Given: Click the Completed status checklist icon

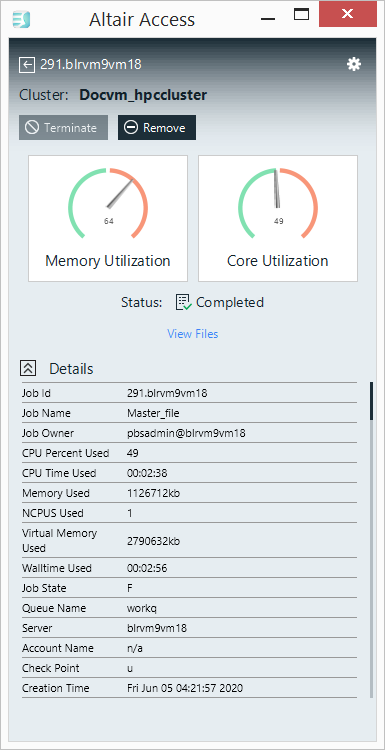Looking at the screenshot, I should click(184, 302).
